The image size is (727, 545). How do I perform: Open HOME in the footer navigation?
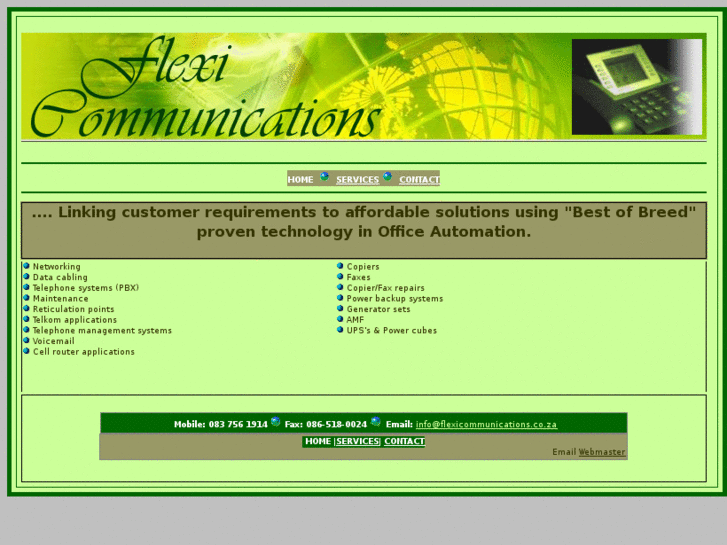pyautogui.click(x=318, y=441)
